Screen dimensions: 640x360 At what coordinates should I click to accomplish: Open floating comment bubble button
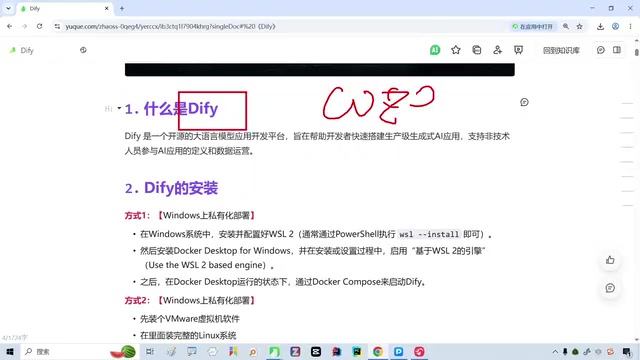(610, 288)
